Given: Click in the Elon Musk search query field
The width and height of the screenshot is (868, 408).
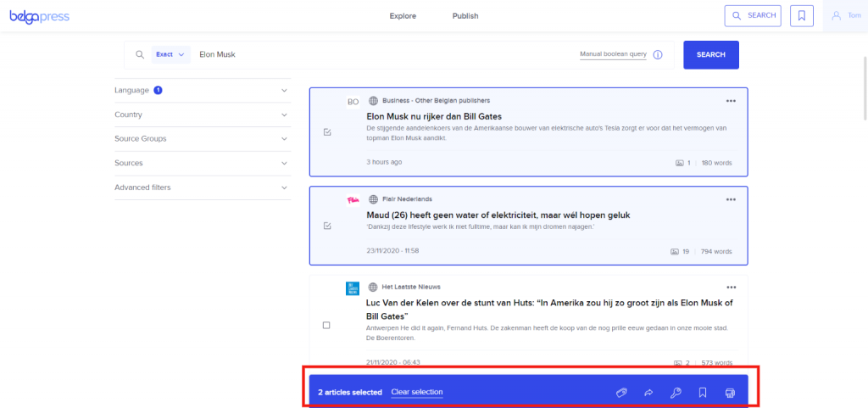Looking at the screenshot, I should click(385, 55).
